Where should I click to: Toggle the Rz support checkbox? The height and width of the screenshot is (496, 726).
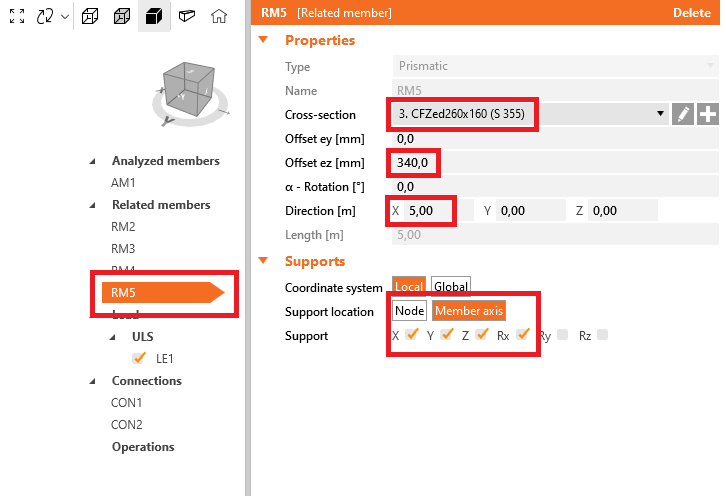602,334
